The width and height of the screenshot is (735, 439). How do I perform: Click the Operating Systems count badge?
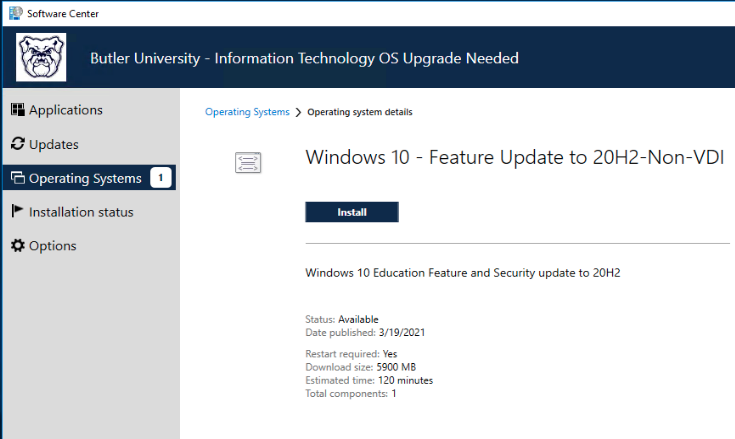(x=160, y=178)
